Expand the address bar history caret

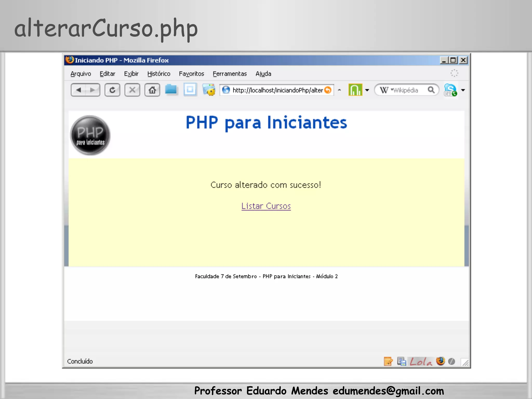[x=339, y=90]
